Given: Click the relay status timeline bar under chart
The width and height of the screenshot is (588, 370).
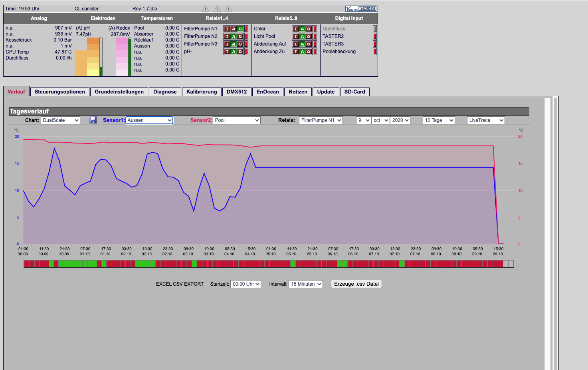Looking at the screenshot, I should click(x=269, y=264).
